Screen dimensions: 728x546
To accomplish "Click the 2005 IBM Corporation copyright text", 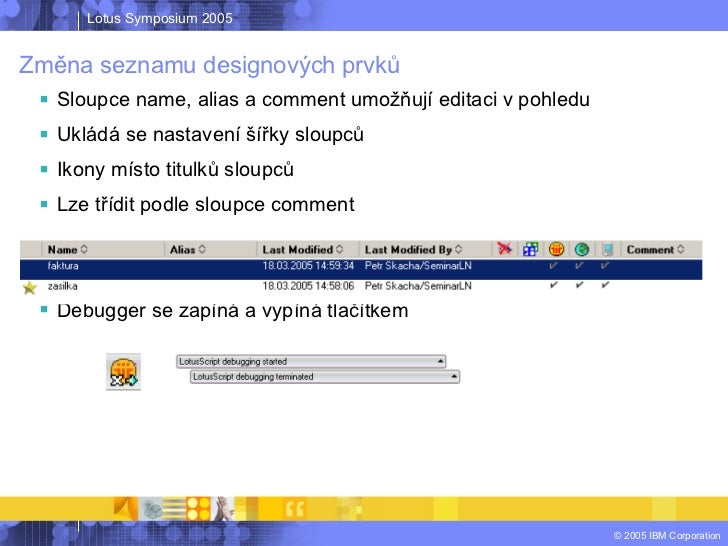I will (x=667, y=535).
